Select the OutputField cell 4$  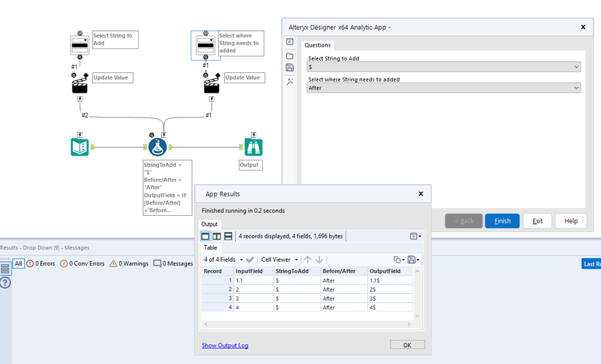(x=390, y=307)
